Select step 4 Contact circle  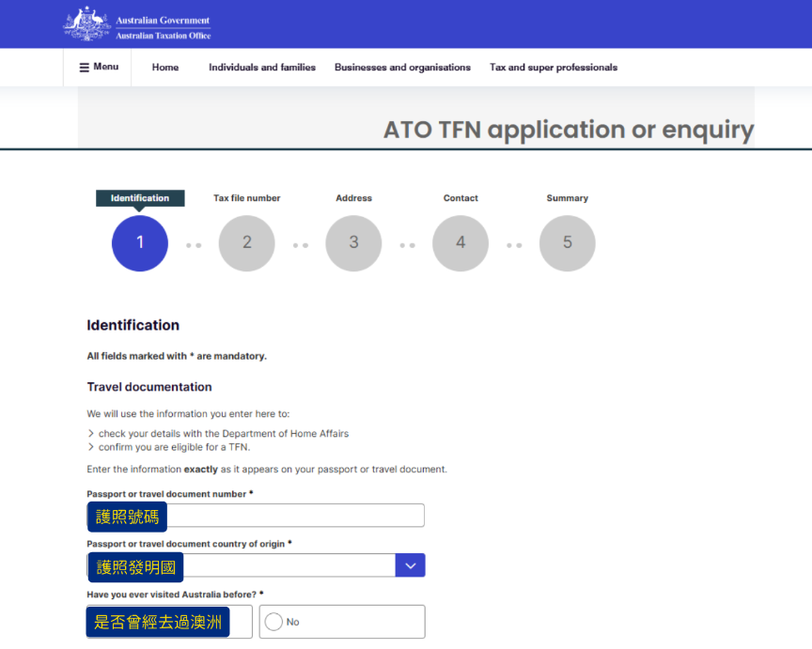coord(461,243)
